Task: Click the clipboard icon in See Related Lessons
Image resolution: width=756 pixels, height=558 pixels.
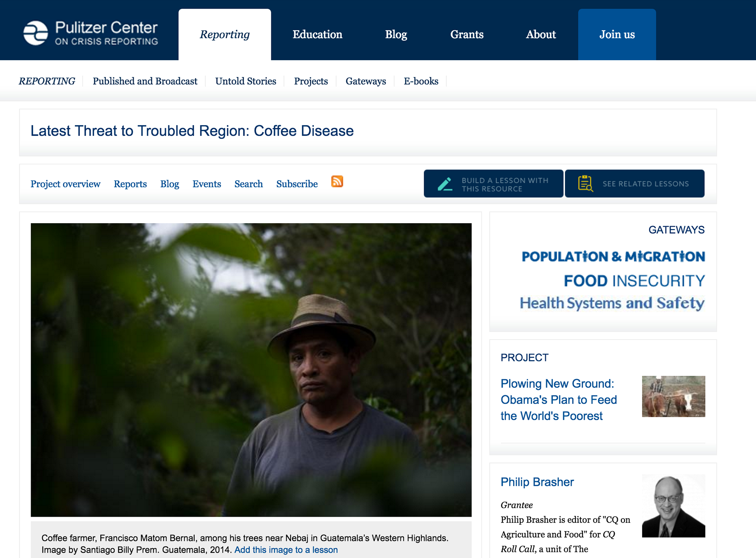Action: tap(586, 183)
